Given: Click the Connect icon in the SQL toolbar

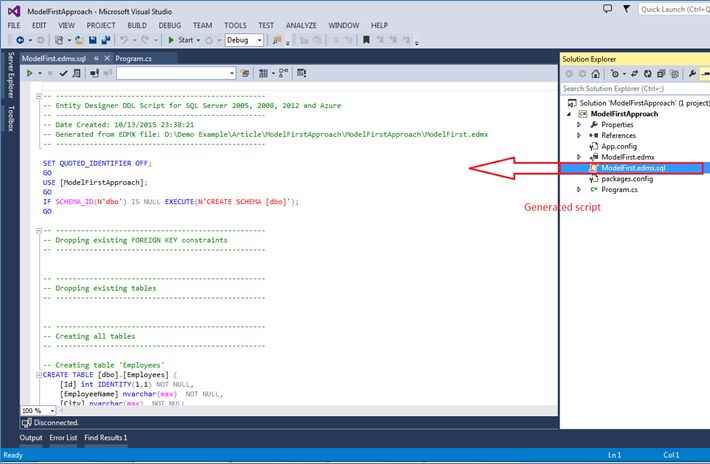Looking at the screenshot, I should tap(94, 73).
